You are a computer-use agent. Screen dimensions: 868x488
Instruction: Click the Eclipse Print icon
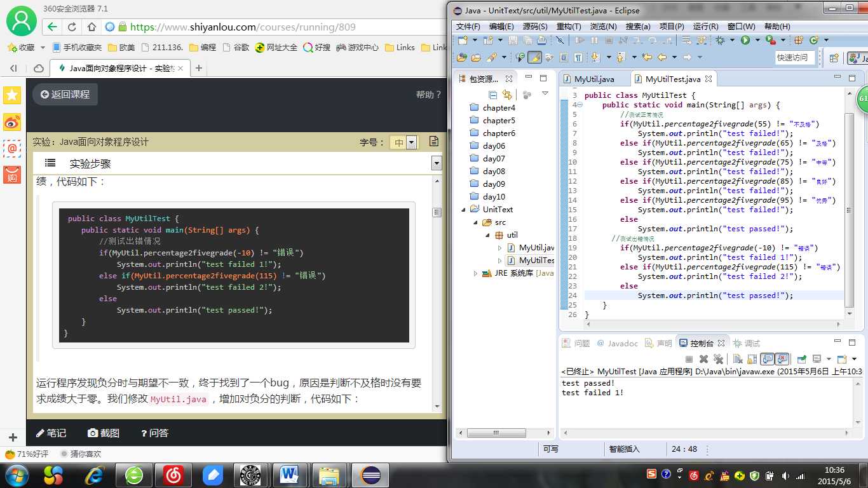(x=541, y=40)
